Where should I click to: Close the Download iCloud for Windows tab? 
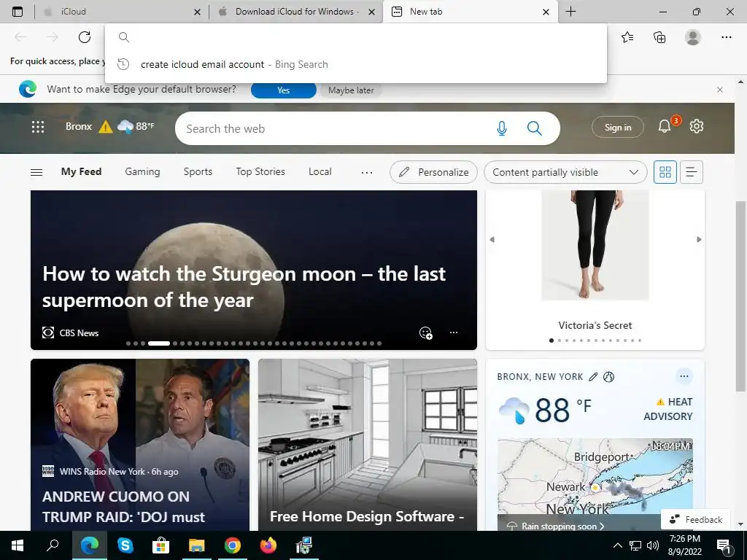371,12
